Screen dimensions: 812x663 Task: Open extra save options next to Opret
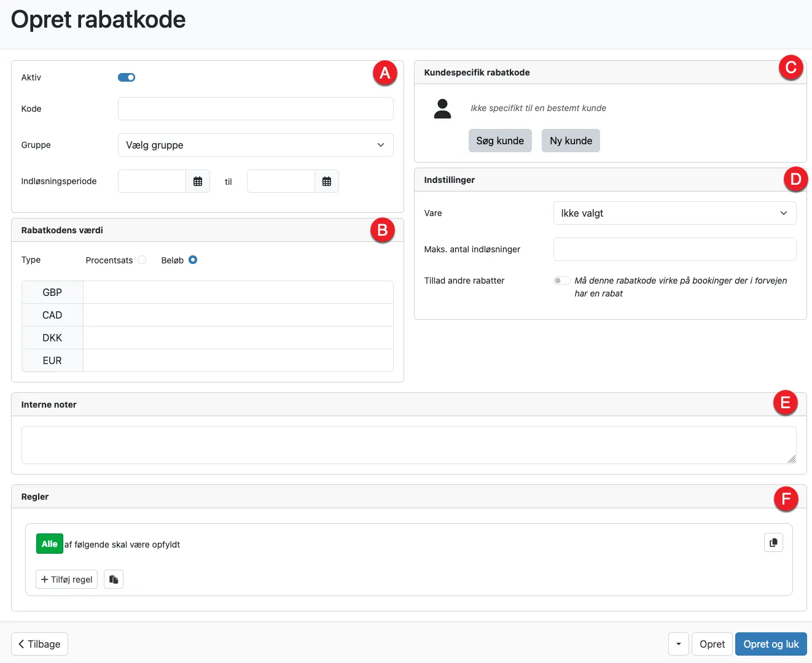click(x=678, y=644)
